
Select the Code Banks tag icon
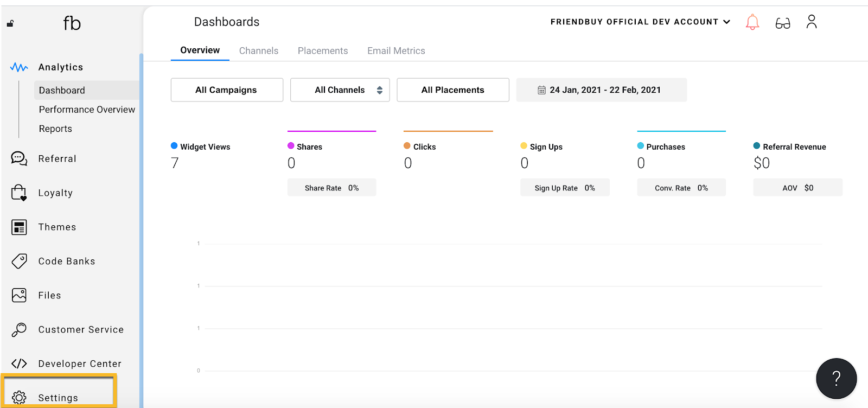coord(19,261)
